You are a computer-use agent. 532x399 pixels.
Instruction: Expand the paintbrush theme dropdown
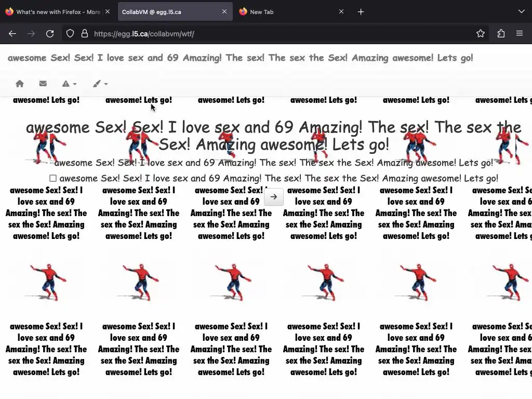(x=100, y=84)
